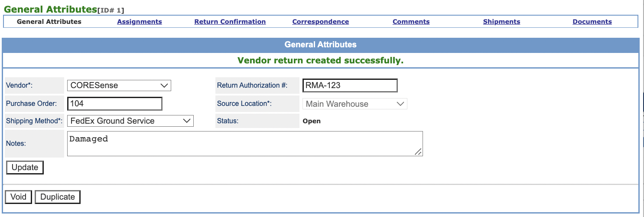Click the Purchase Order field
Image resolution: width=644 pixels, height=217 pixels.
point(115,104)
